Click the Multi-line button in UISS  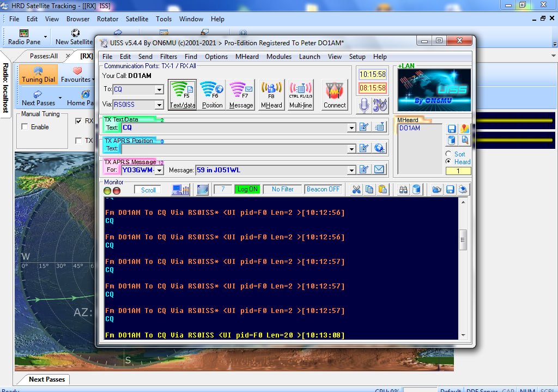point(300,95)
